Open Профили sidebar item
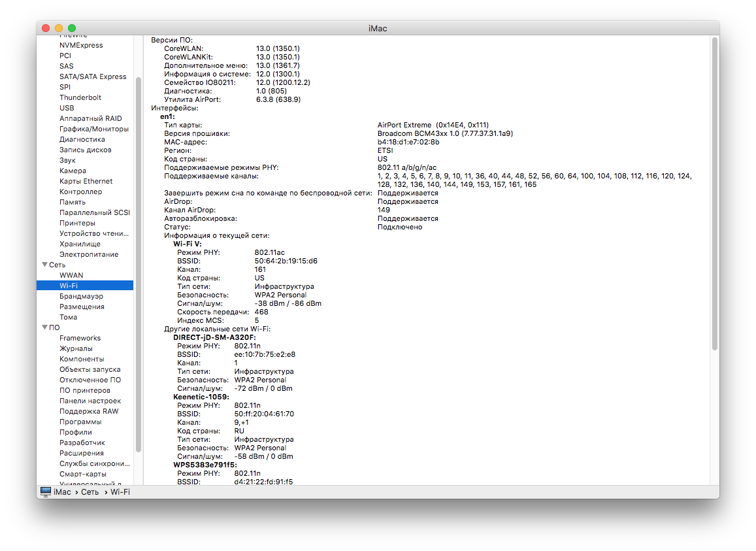Screen dimensions: 756x551 tap(76, 432)
